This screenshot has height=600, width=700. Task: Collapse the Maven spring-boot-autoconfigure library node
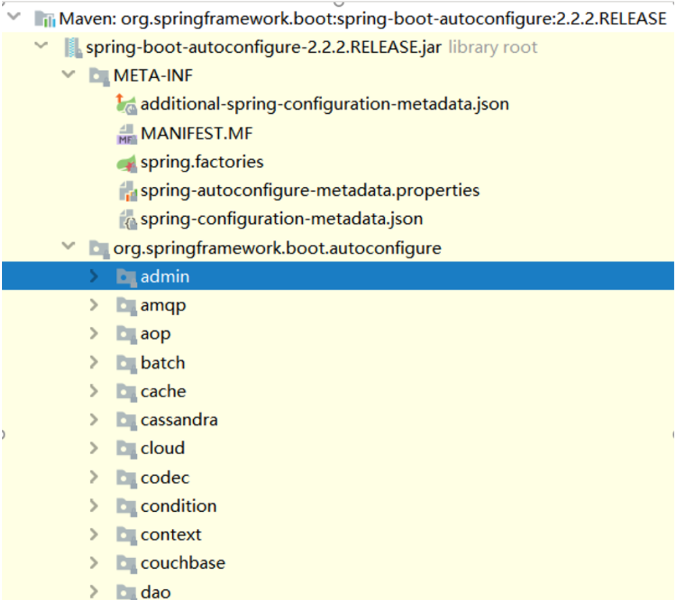pyautogui.click(x=14, y=17)
